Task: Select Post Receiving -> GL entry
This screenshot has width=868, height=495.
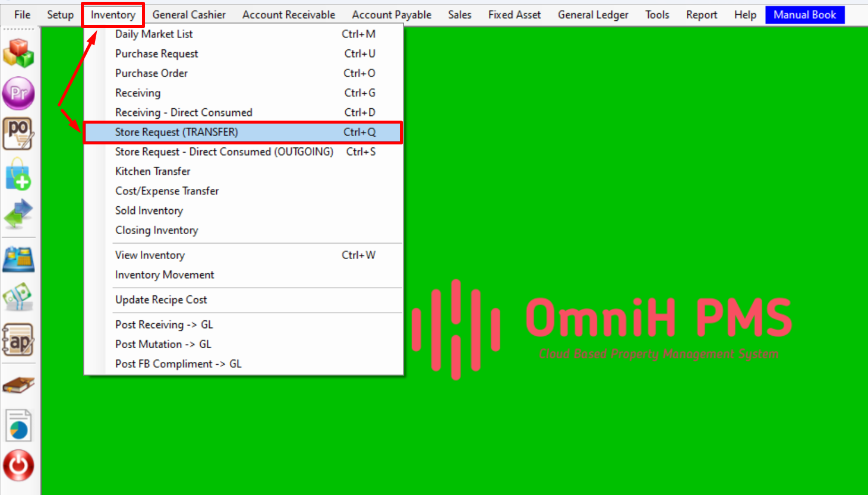Action: (244, 324)
